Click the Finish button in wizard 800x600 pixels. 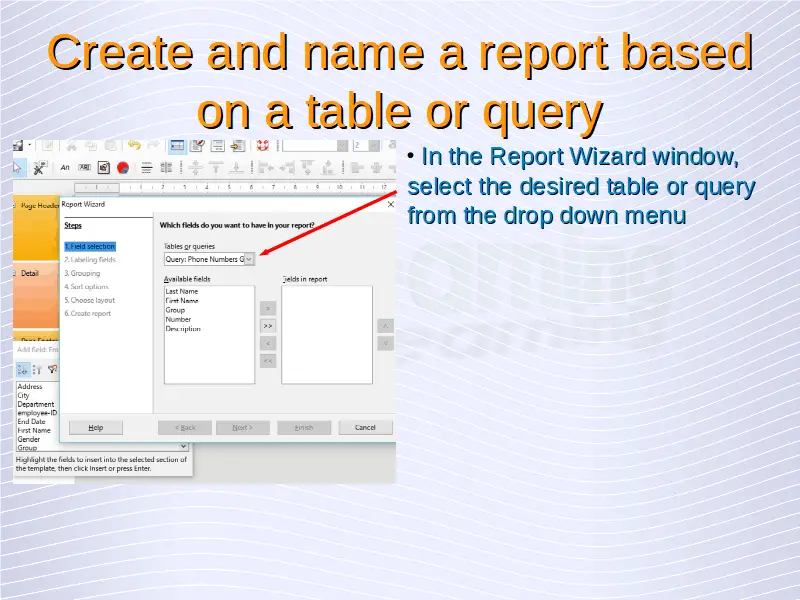click(x=304, y=428)
